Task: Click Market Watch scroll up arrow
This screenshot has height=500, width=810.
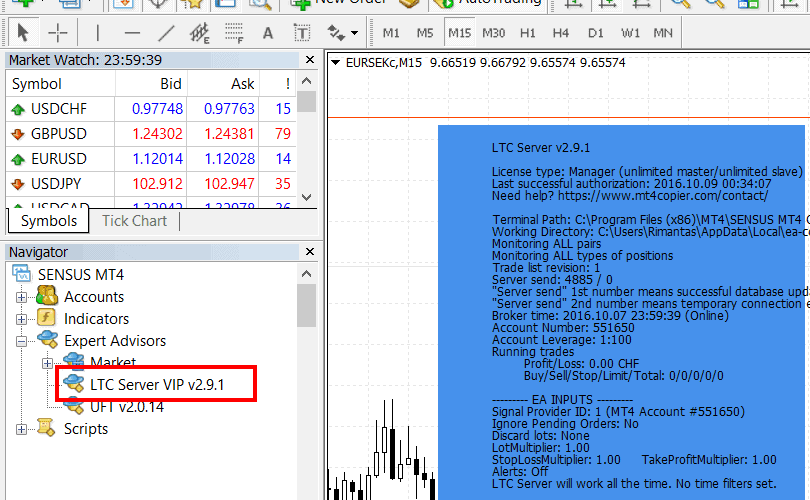Action: (306, 81)
